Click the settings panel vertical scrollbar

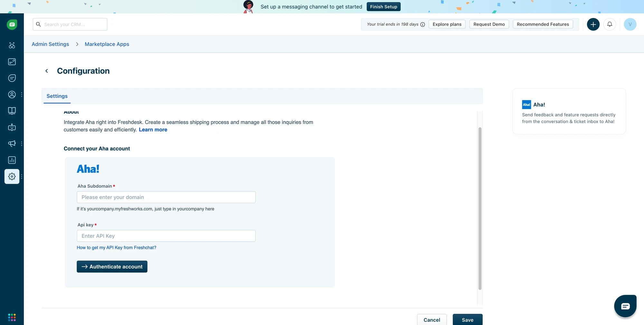point(480,209)
